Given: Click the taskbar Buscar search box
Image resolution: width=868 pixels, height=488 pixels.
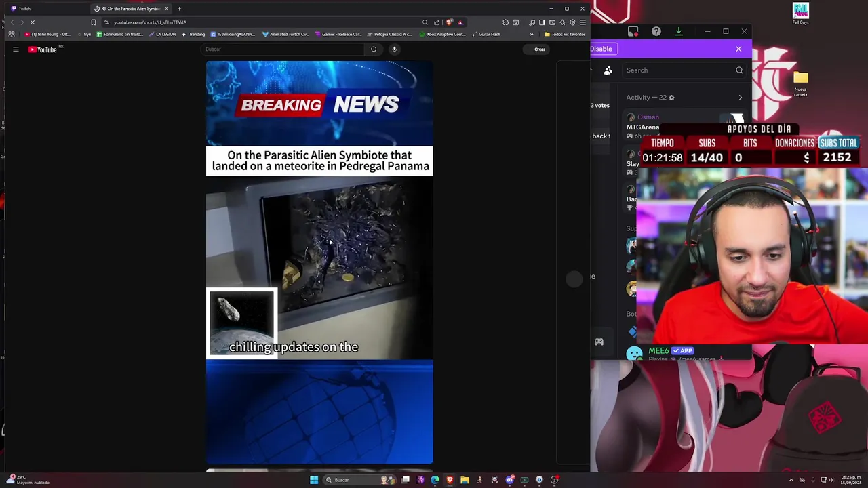Looking at the screenshot, I should point(359,480).
